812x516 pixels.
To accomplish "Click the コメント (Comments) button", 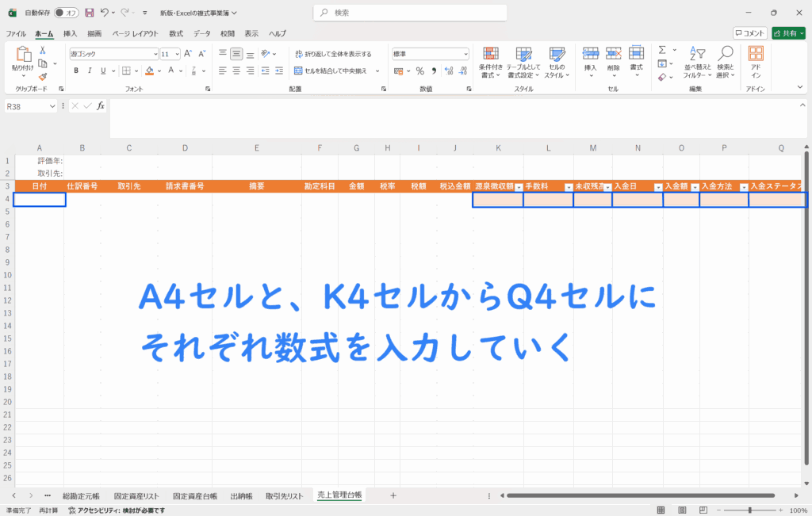I will (750, 33).
